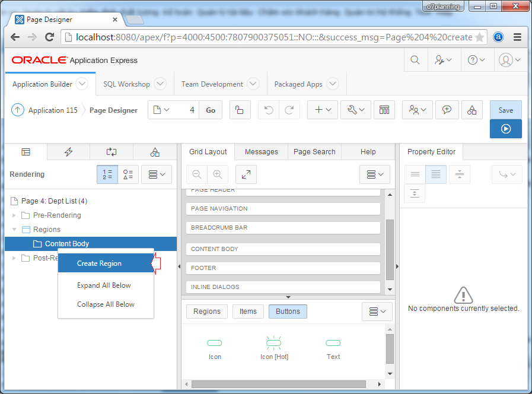Select the Content Body tree node
The width and height of the screenshot is (532, 394).
pyautogui.click(x=91, y=244)
